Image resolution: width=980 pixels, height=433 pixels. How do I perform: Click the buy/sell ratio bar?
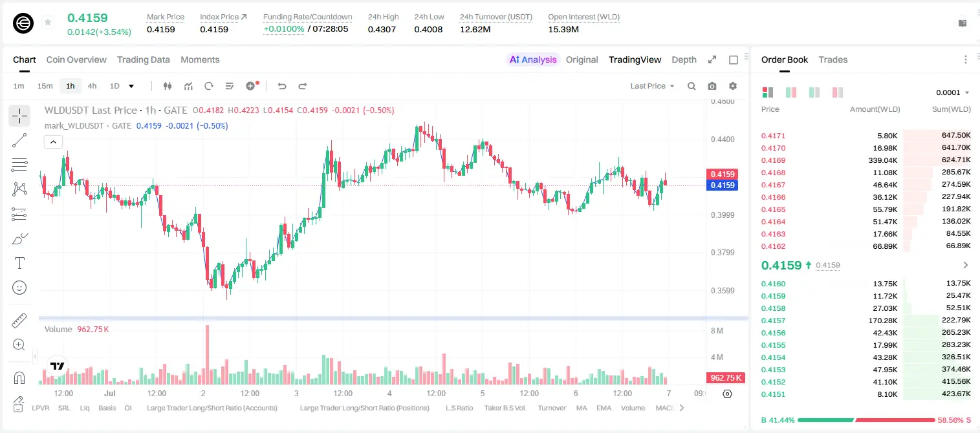pyautogui.click(x=866, y=420)
